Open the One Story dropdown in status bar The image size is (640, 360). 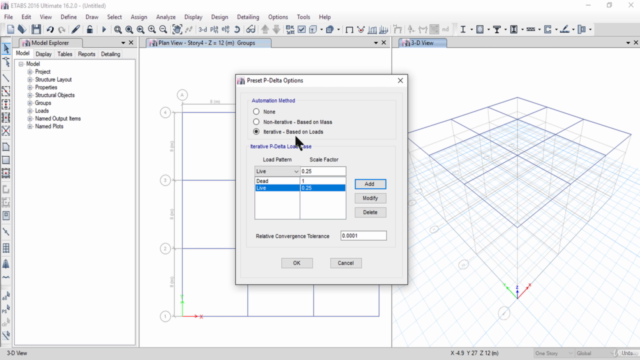[553, 353]
